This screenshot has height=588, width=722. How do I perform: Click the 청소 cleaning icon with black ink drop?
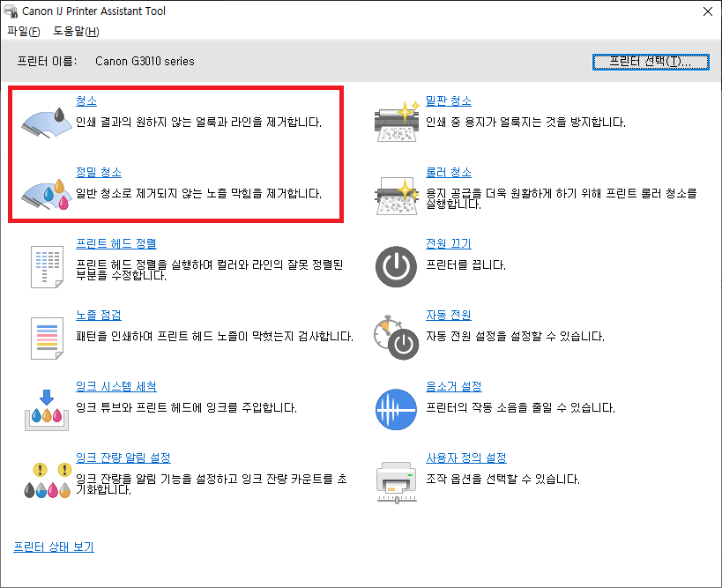47,123
